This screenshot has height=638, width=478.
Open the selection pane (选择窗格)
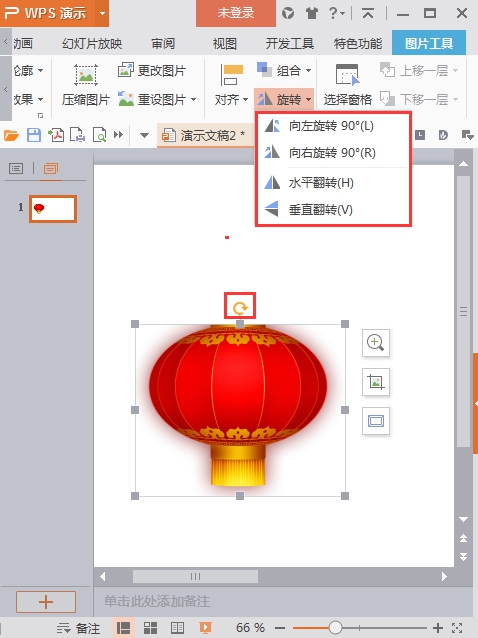pyautogui.click(x=347, y=85)
